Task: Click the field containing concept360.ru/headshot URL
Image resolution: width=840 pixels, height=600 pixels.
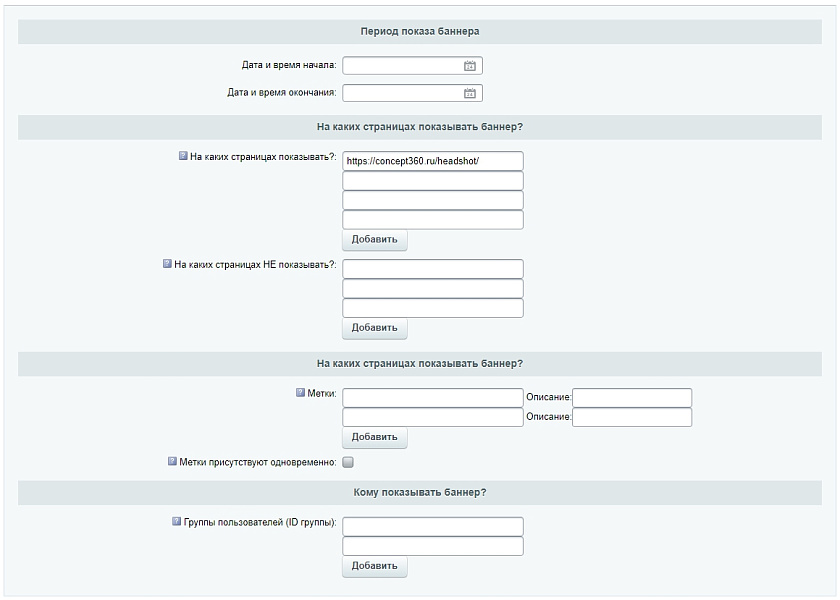Action: pyautogui.click(x=433, y=161)
